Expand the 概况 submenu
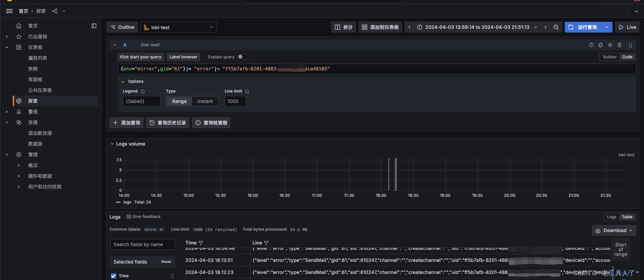Image resolution: width=644 pixels, height=280 pixels. pos(19,165)
